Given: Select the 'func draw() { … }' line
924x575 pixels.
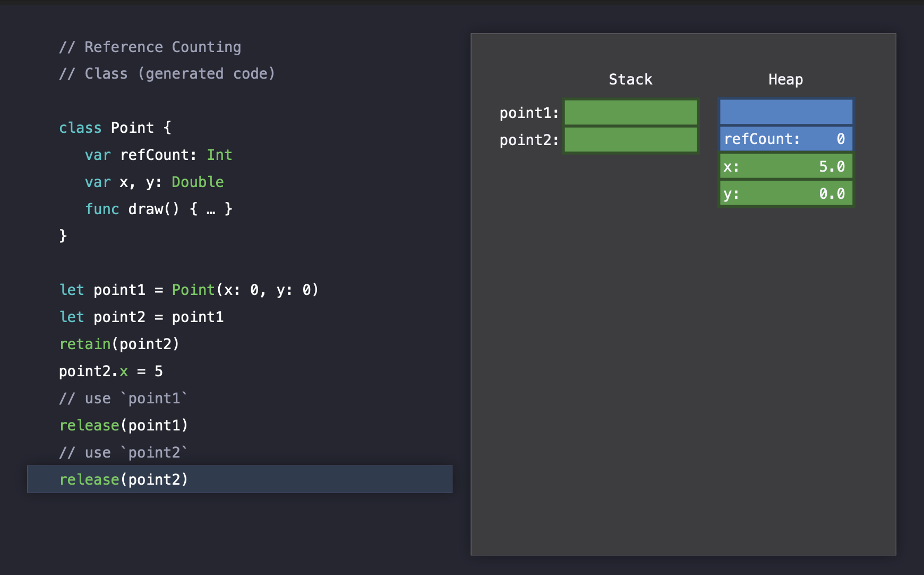Looking at the screenshot, I should pos(158,209).
